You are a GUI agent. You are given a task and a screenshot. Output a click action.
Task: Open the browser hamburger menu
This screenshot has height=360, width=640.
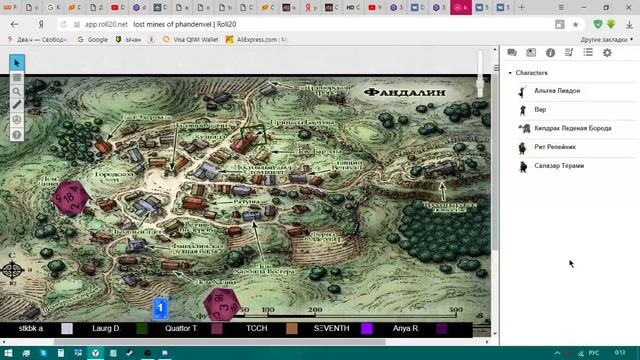tap(561, 7)
